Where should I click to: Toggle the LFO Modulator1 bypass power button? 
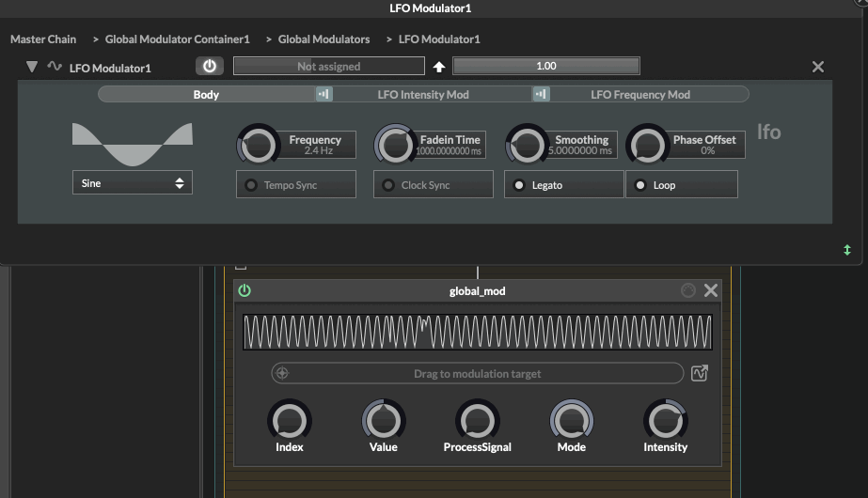tap(210, 66)
